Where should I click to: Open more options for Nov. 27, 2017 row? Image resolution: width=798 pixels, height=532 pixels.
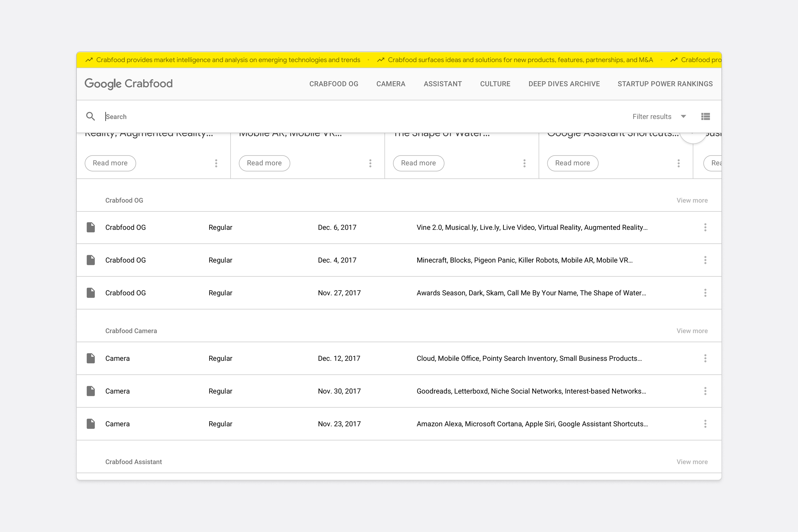tap(705, 293)
